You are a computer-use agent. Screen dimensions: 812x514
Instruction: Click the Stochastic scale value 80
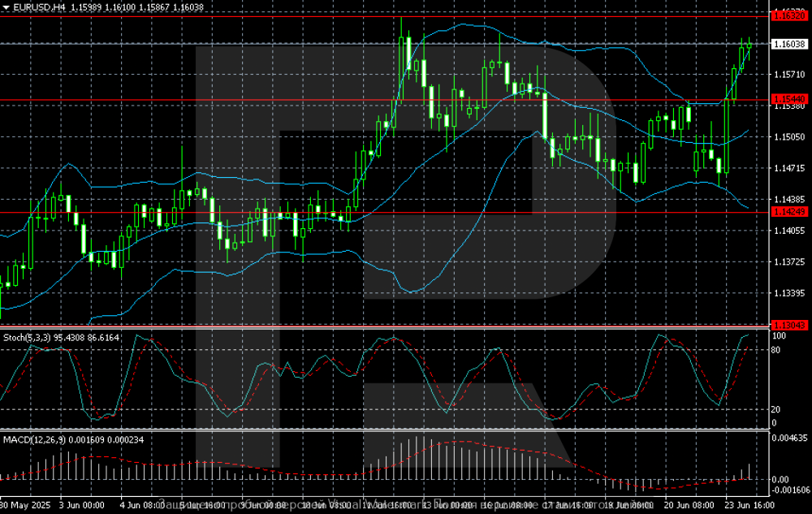click(775, 350)
